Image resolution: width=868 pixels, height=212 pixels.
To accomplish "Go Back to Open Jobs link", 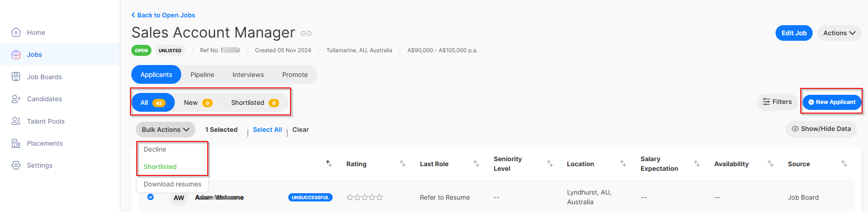I will pos(163,15).
